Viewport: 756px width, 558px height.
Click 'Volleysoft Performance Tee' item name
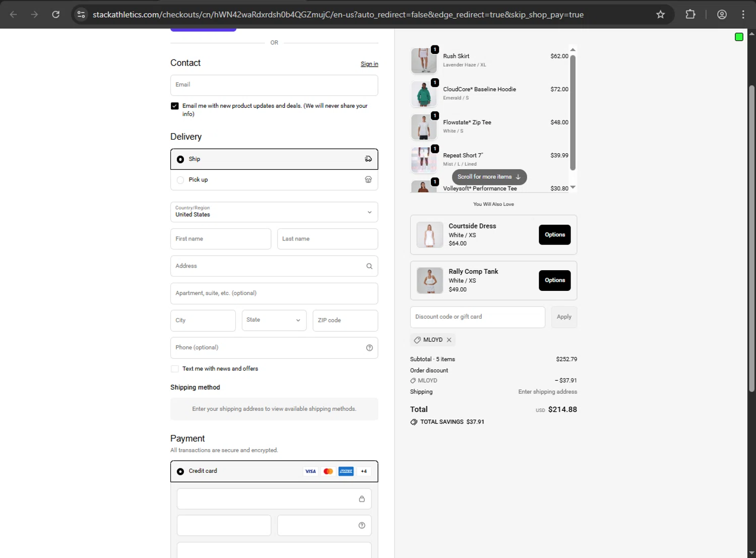480,189
